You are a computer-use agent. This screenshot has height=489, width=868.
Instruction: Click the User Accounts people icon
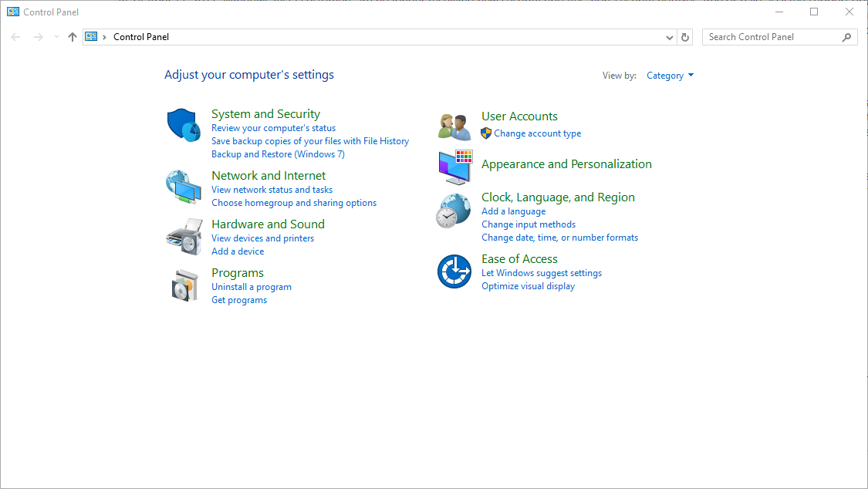point(454,124)
